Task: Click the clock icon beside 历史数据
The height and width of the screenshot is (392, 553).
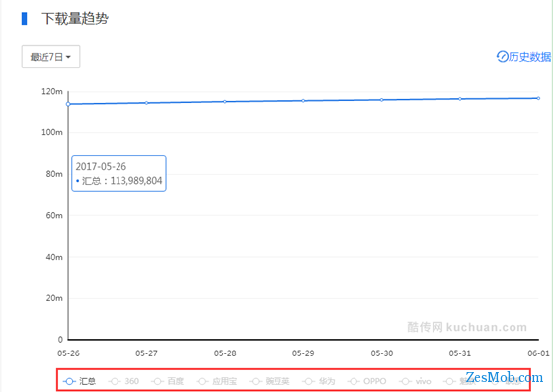Action: pos(503,56)
